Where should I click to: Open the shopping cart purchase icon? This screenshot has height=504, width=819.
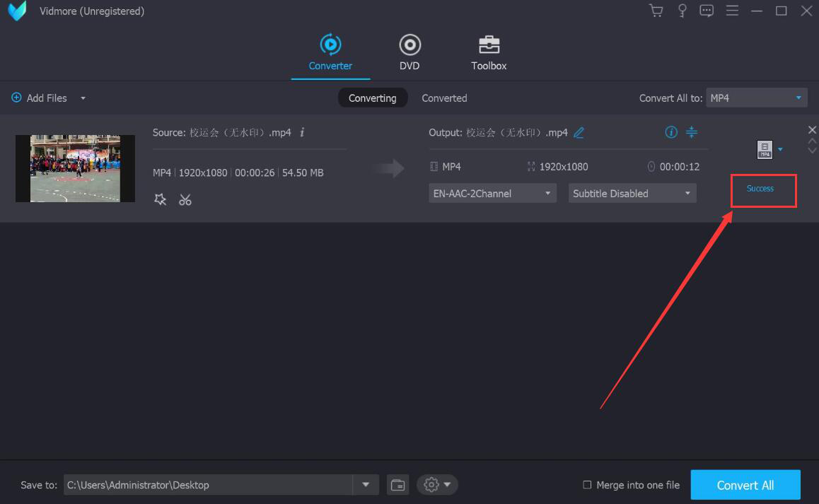point(656,11)
